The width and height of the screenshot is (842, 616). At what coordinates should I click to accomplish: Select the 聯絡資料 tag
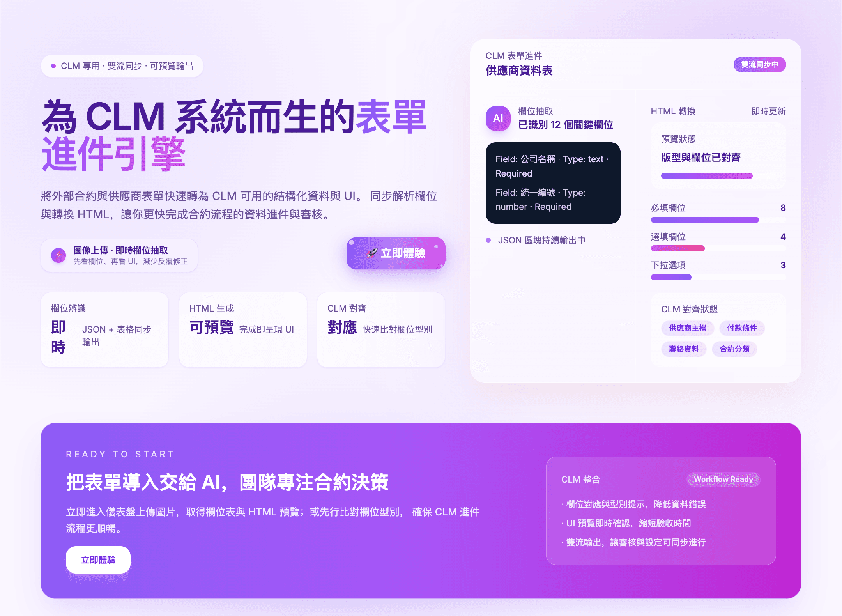coord(684,349)
